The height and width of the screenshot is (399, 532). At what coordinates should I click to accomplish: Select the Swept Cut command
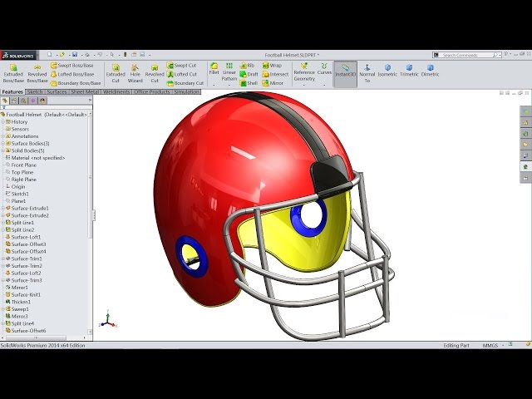point(181,65)
